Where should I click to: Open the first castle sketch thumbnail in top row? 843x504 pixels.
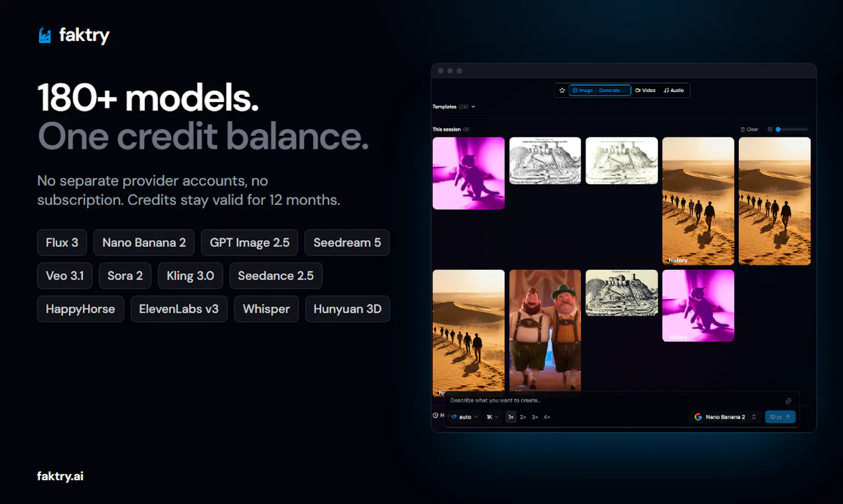click(545, 161)
